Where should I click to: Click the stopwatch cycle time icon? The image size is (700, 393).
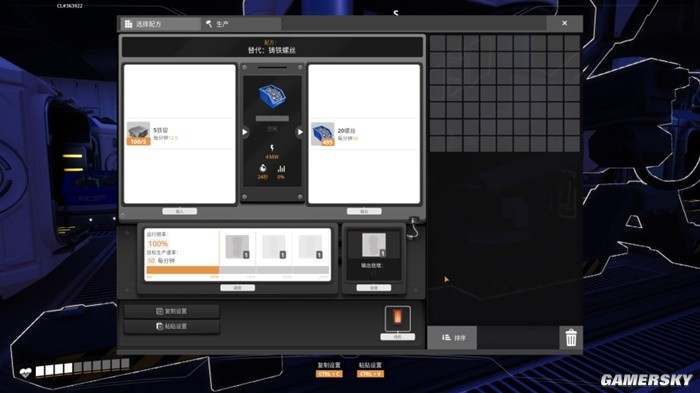click(263, 168)
